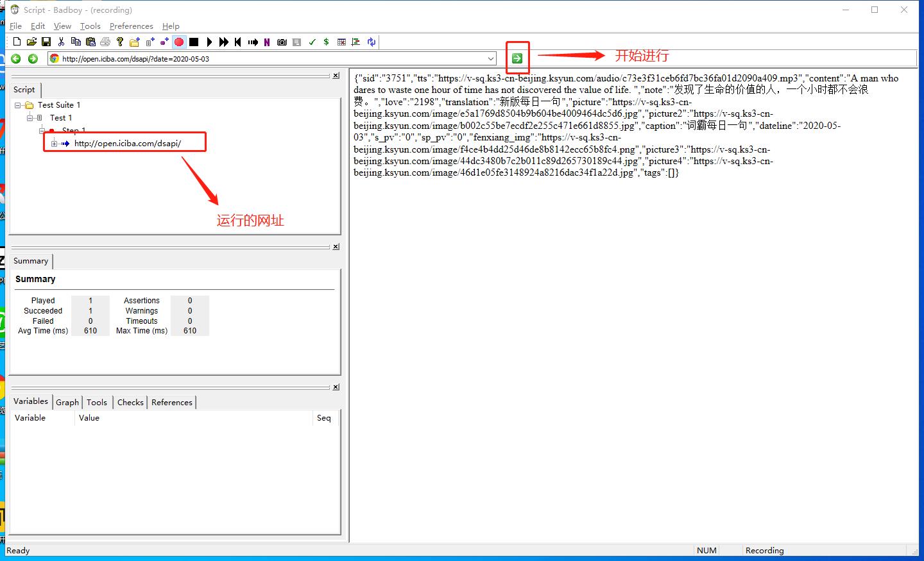Screen dimensions: 924x561
Task: Collapse the Step 1 tree node
Action: pyautogui.click(x=42, y=131)
